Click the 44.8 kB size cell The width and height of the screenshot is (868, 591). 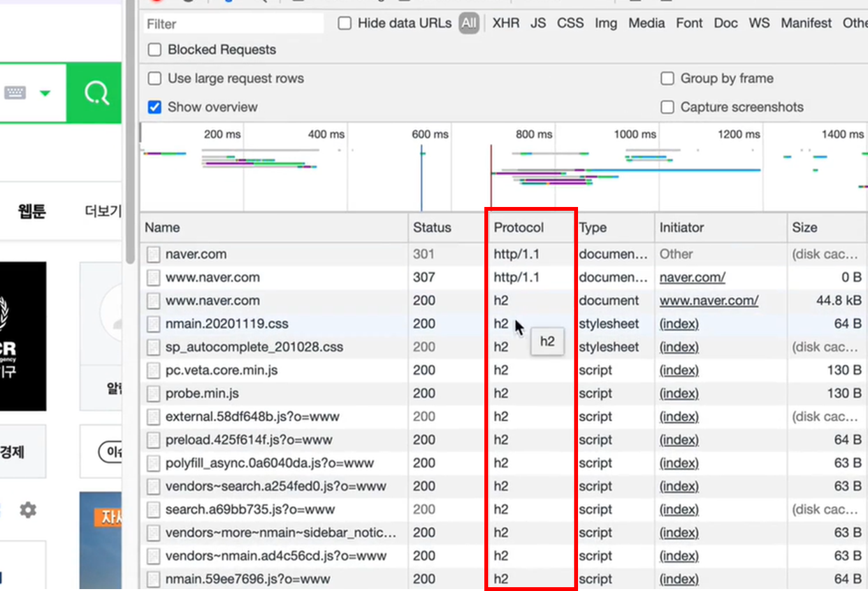point(839,301)
